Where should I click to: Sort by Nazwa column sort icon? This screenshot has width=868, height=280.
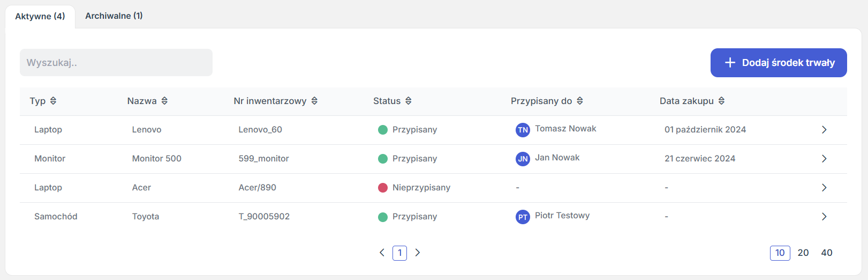click(164, 101)
